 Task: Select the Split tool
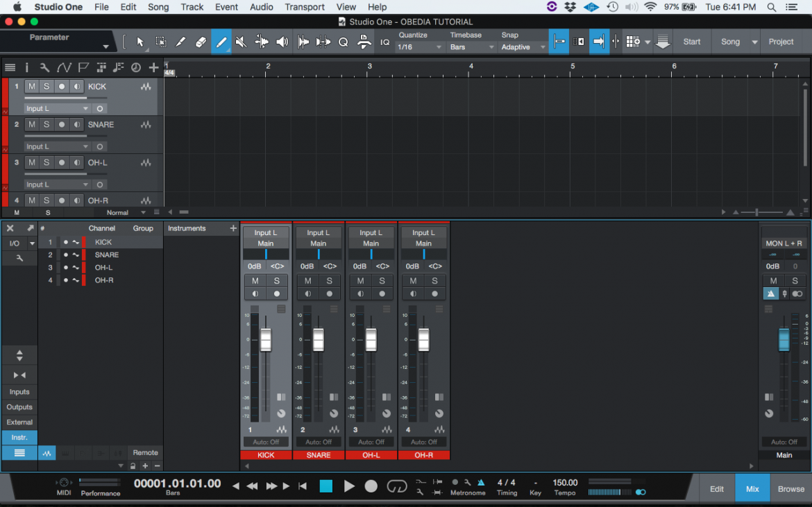[180, 42]
